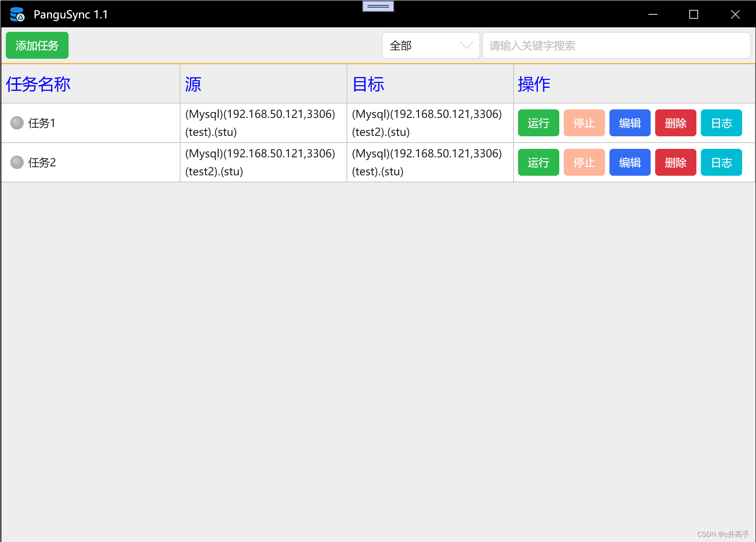This screenshot has height=542, width=756.
Task: Minimize the PanguSync window
Action: [653, 14]
